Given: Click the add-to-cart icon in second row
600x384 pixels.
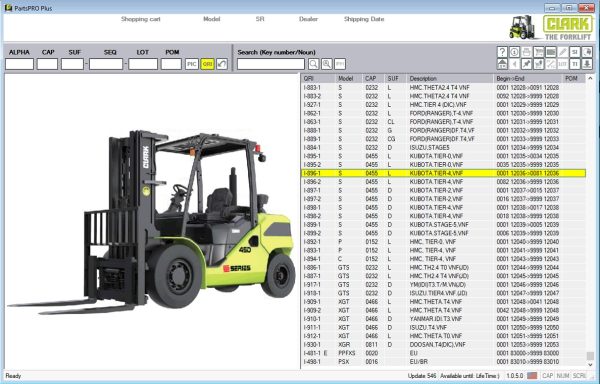Looking at the screenshot, I should click(x=539, y=64).
